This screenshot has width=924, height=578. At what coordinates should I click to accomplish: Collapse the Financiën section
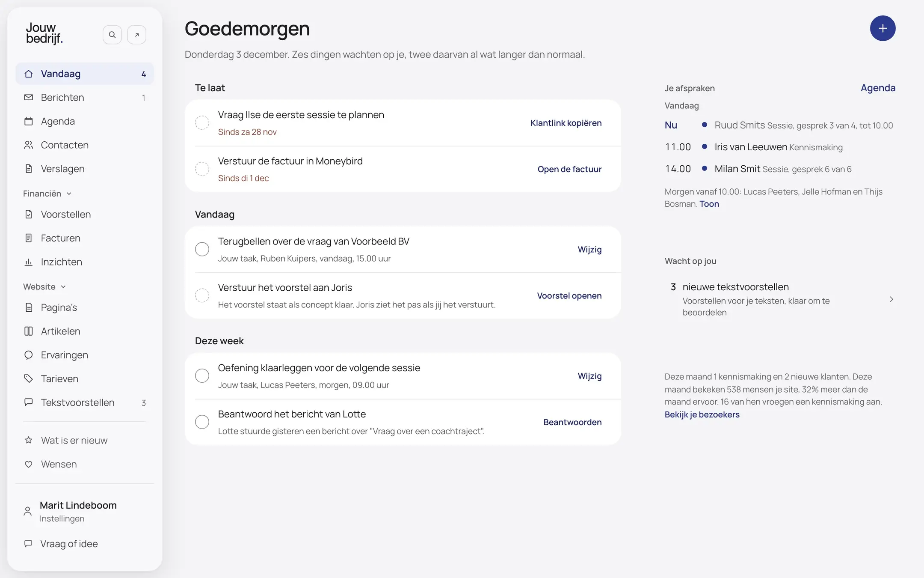coord(47,194)
